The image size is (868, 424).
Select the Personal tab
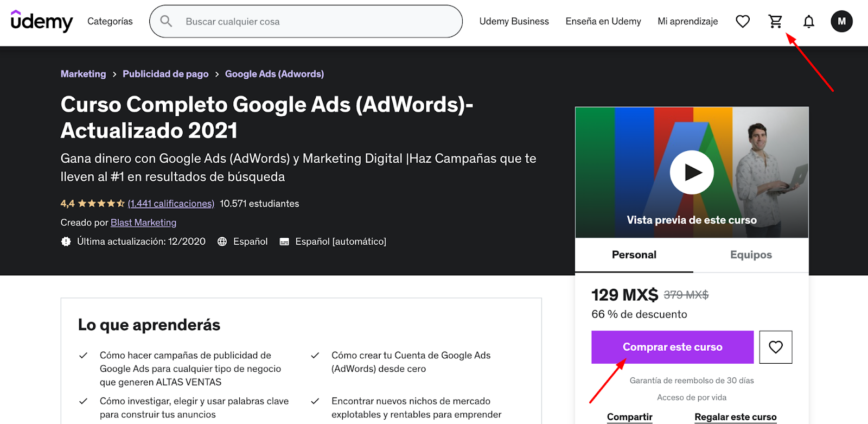coord(634,255)
